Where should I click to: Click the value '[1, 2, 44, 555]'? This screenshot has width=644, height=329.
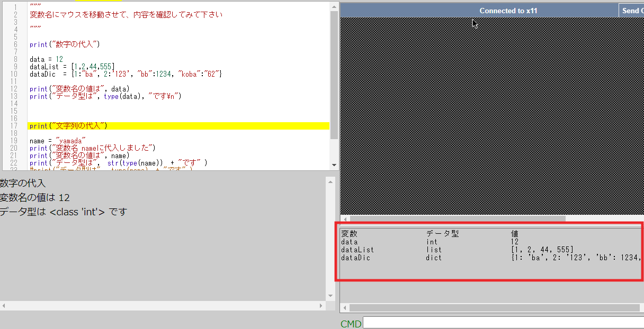[542, 250]
